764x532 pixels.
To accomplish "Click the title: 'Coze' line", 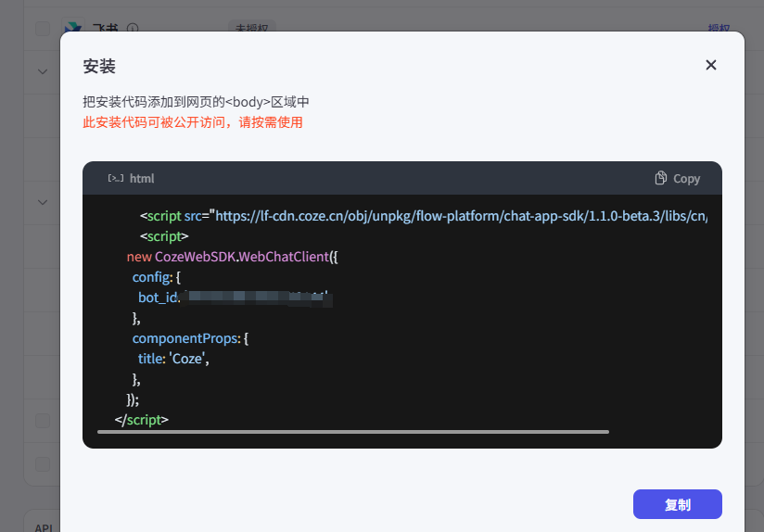I will tap(173, 359).
